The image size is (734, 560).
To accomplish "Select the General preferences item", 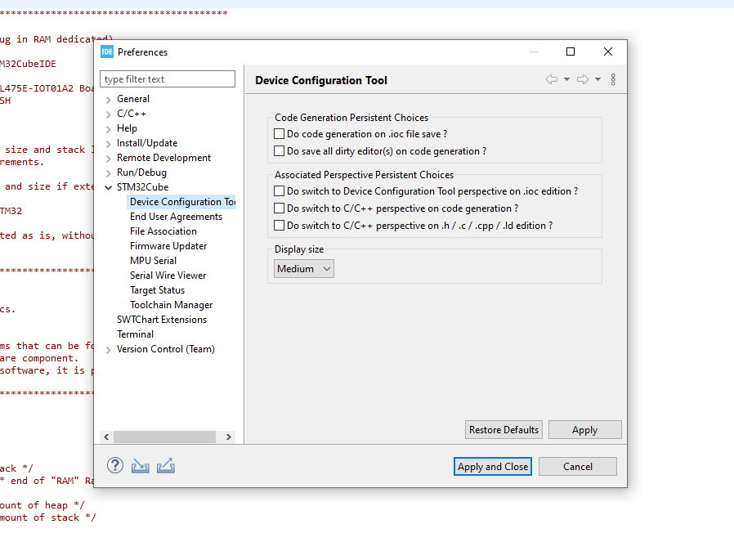I will (133, 99).
